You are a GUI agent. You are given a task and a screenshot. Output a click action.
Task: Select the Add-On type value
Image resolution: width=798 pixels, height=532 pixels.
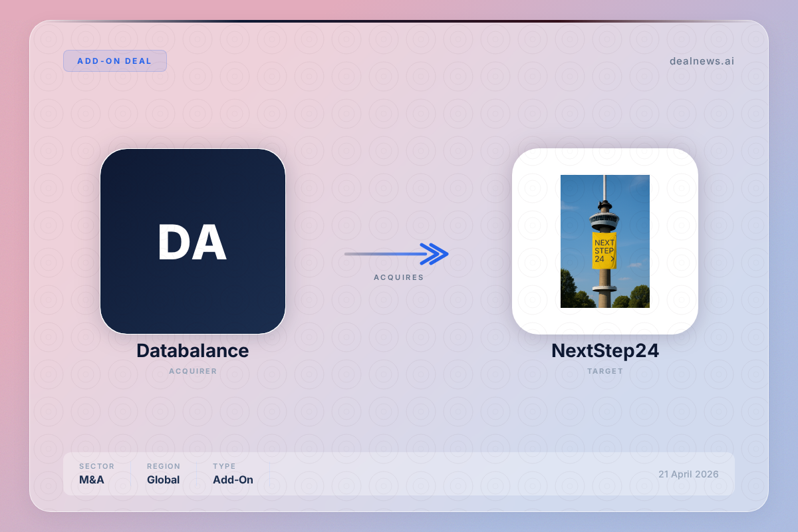233,479
